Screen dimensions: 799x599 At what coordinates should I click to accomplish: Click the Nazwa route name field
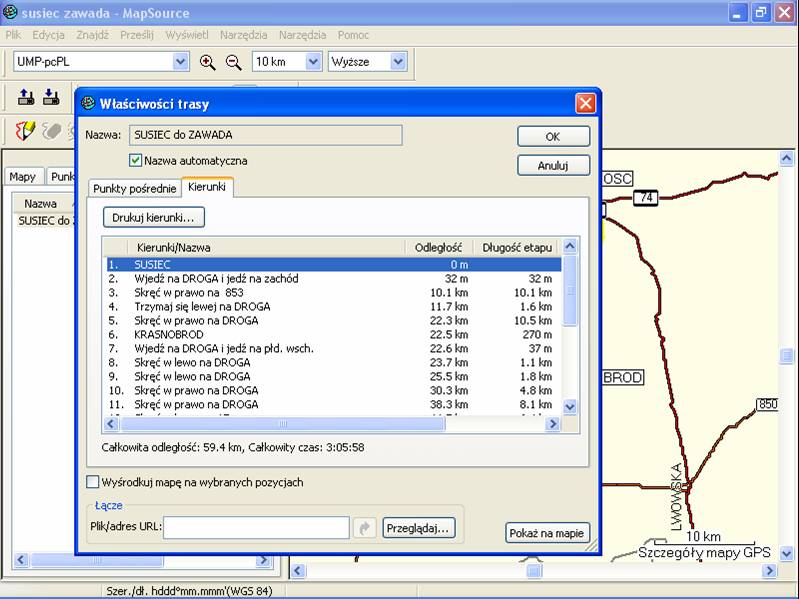pyautogui.click(x=265, y=135)
